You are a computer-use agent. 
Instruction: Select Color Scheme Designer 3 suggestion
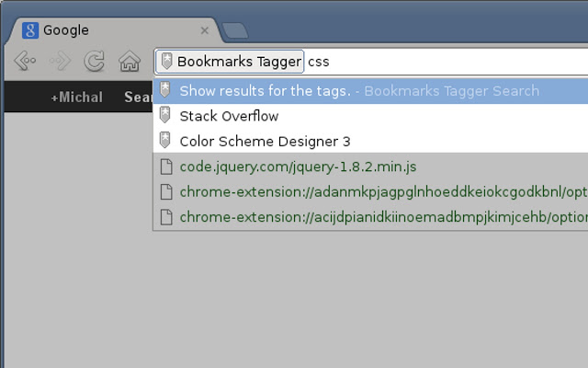[370, 141]
